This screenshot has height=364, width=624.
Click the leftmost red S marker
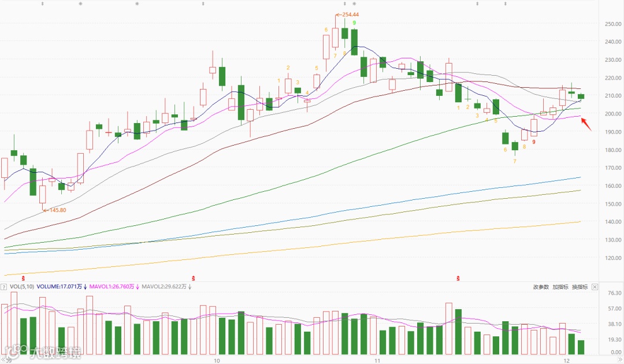coord(23,278)
